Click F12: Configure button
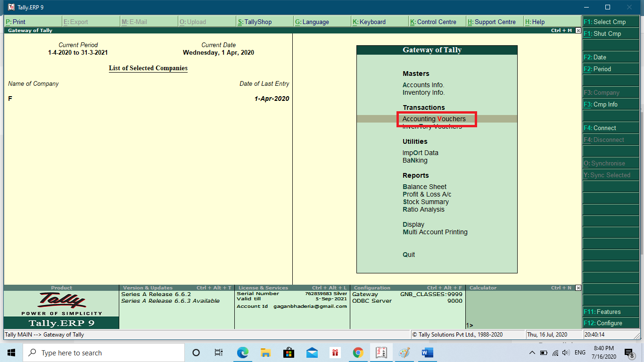This screenshot has height=362, width=644. point(611,323)
